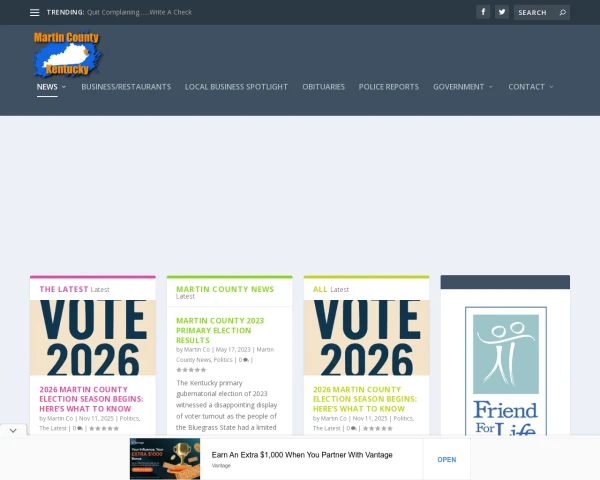Go to the Martin County Kentucky logo
The image size is (600, 480).
pyautogui.click(x=67, y=54)
